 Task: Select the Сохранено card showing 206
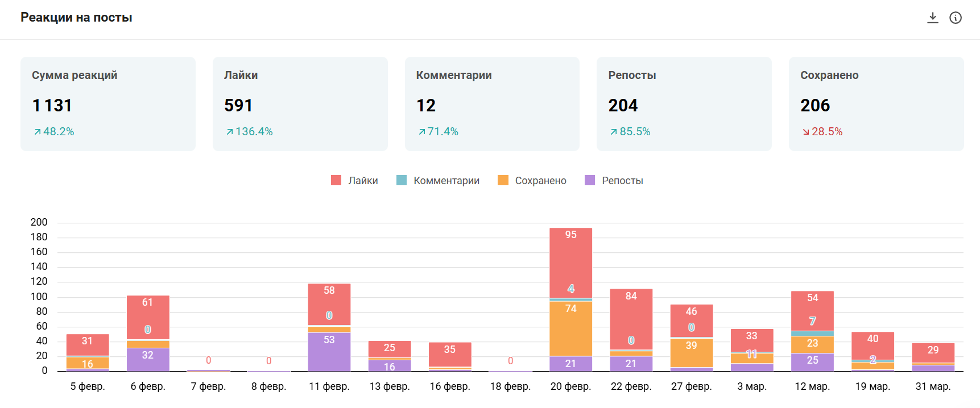(x=876, y=104)
